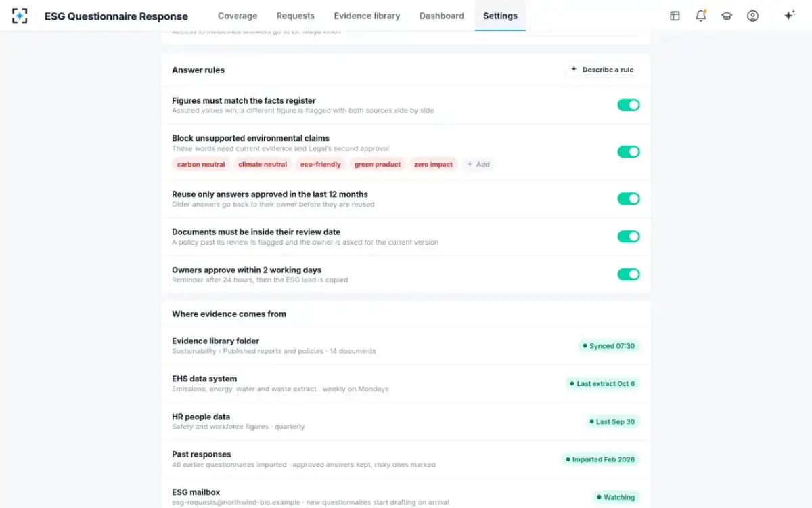
Task: Click the app logo icon
Action: tap(20, 16)
